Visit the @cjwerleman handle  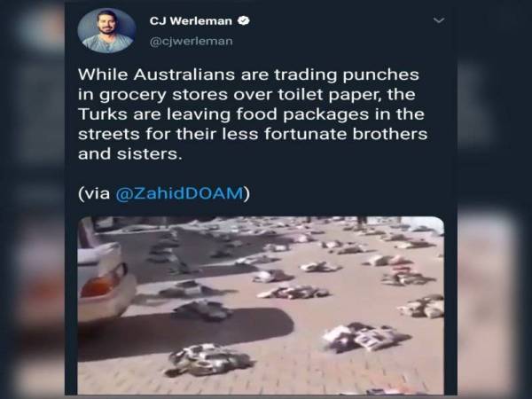click(191, 42)
